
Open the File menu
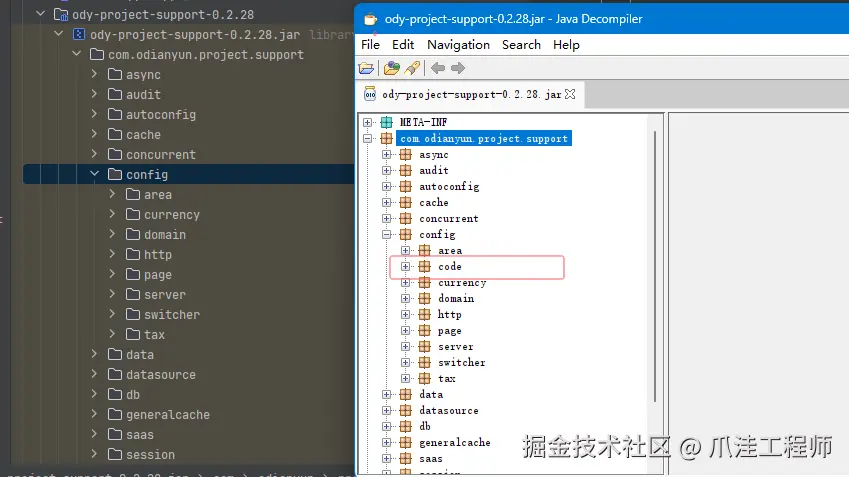point(370,45)
